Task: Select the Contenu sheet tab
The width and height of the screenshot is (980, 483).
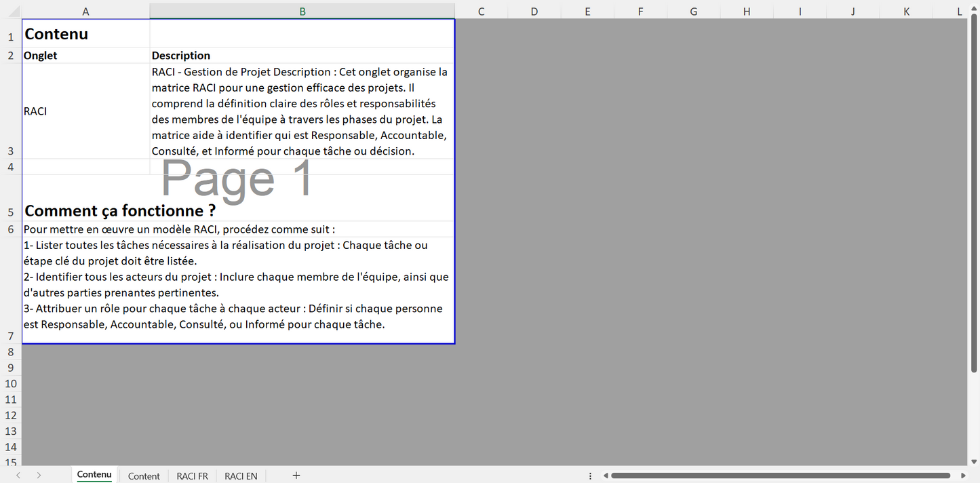Action: click(x=94, y=475)
